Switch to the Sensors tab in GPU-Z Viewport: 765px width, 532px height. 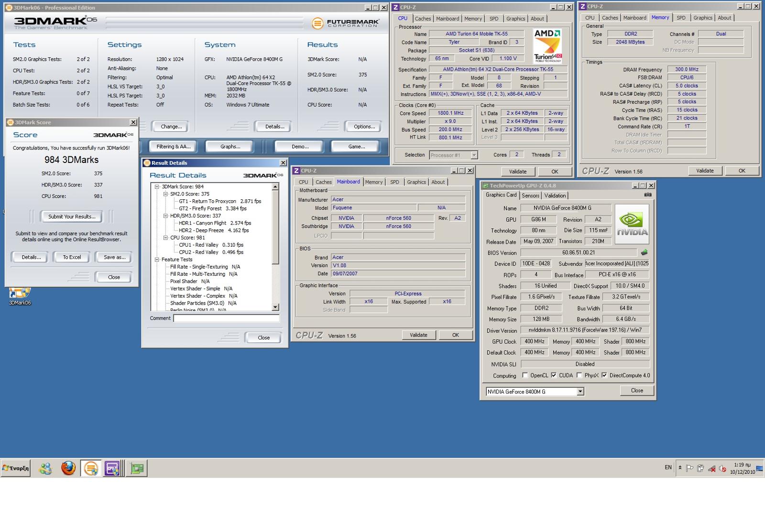coord(530,195)
